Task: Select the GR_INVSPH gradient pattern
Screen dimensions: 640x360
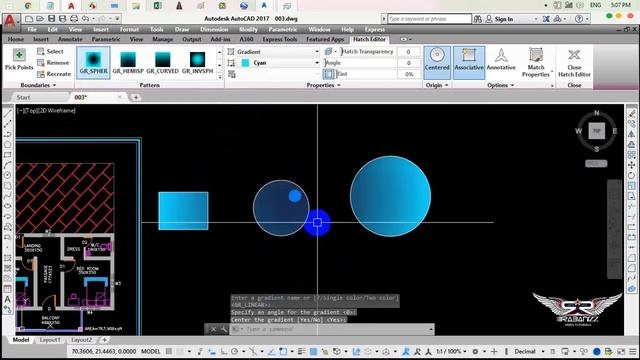Action: click(x=197, y=62)
